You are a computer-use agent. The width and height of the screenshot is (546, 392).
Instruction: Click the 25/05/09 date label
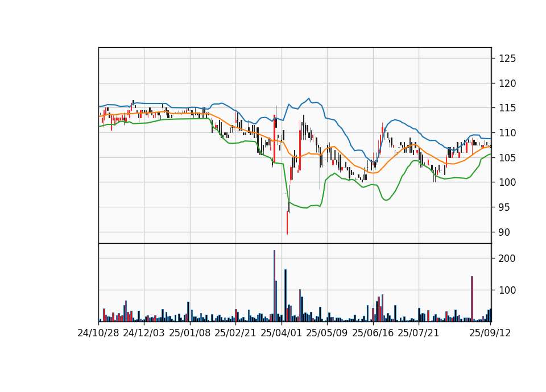click(x=327, y=333)
